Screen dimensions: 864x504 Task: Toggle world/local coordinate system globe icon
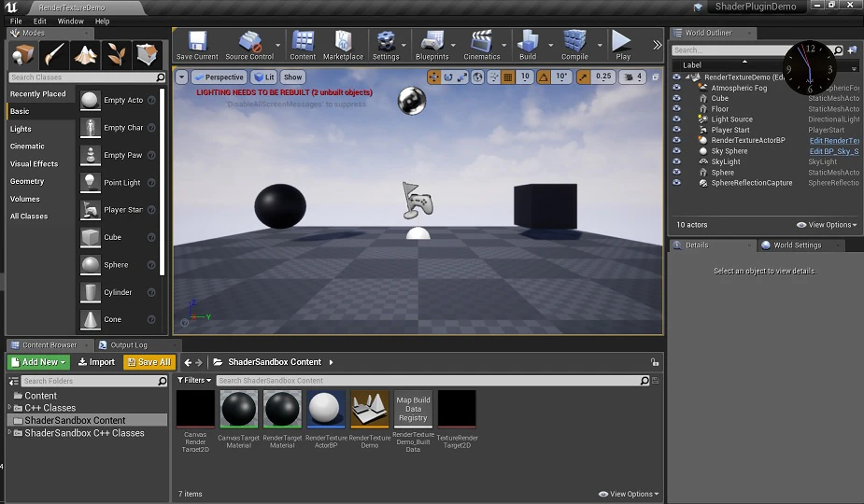(477, 77)
